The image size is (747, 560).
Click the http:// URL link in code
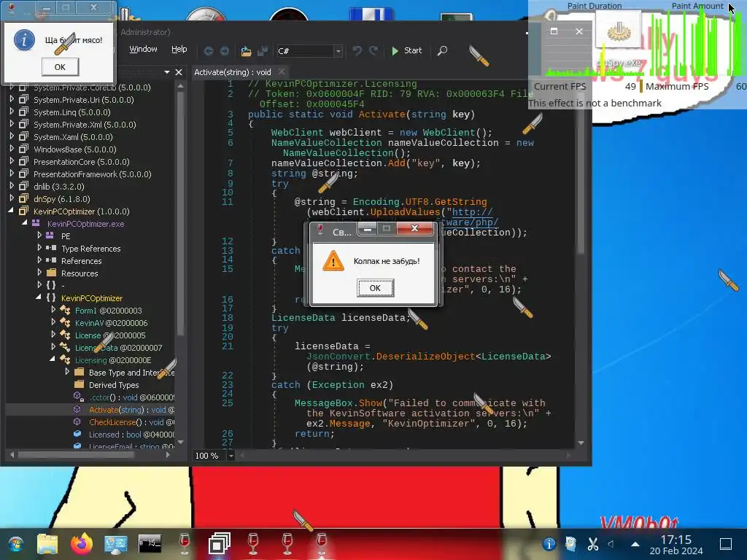pos(472,212)
